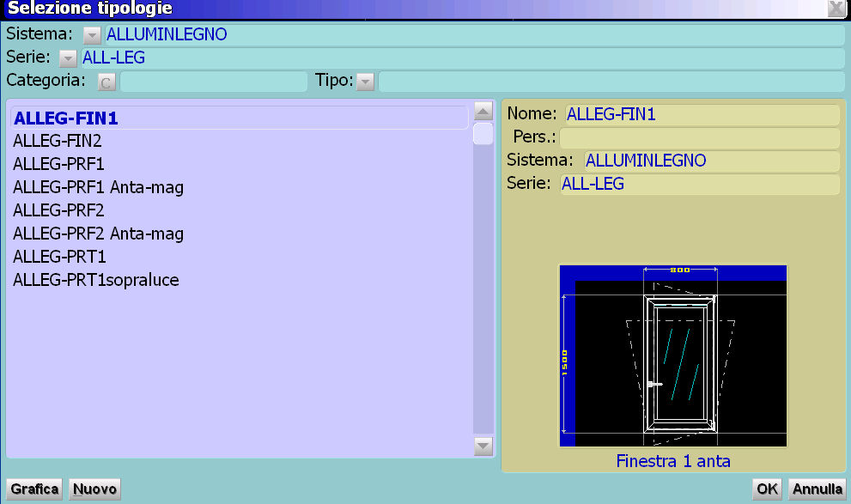Click the empty Pers. field

pos(699,137)
